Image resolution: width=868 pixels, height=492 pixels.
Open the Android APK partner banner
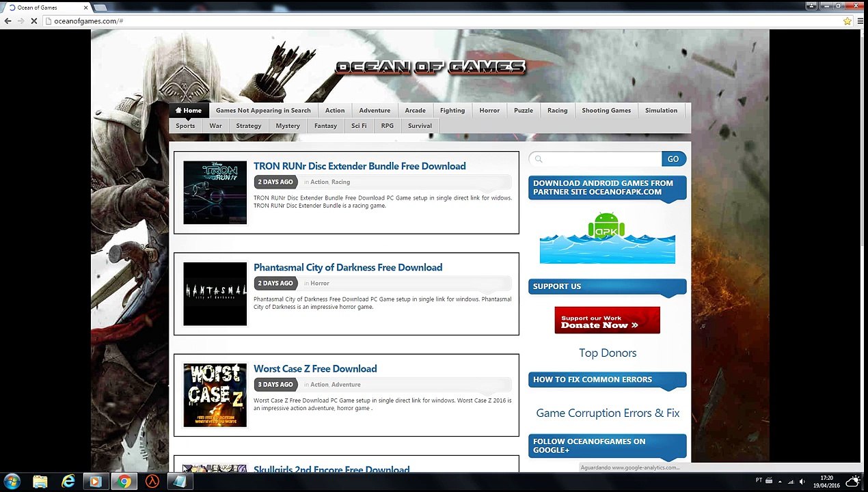607,238
